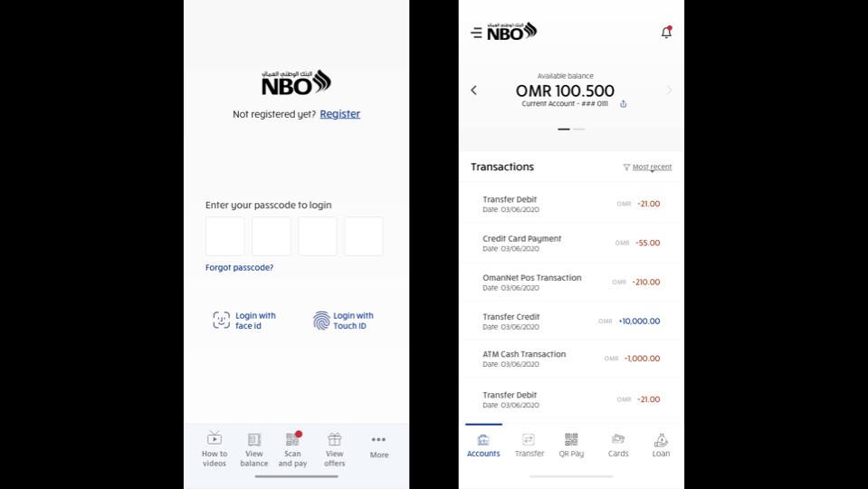Open the notifications bell icon

666,32
